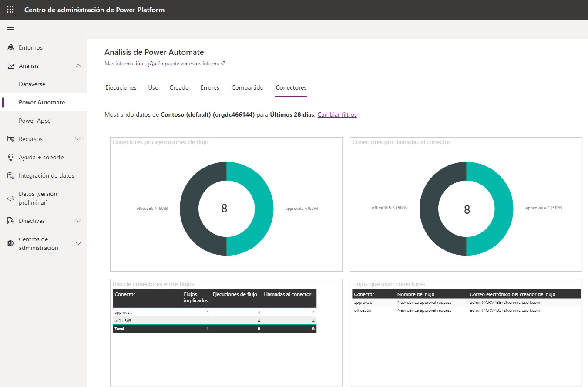Click teal approvals segment in left donut
The height and width of the screenshot is (387, 588).
point(264,209)
